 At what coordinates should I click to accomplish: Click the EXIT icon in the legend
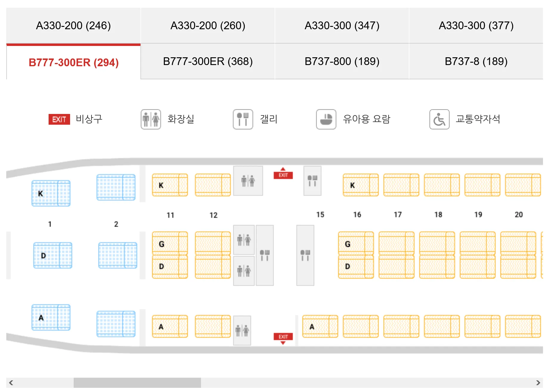pyautogui.click(x=59, y=119)
